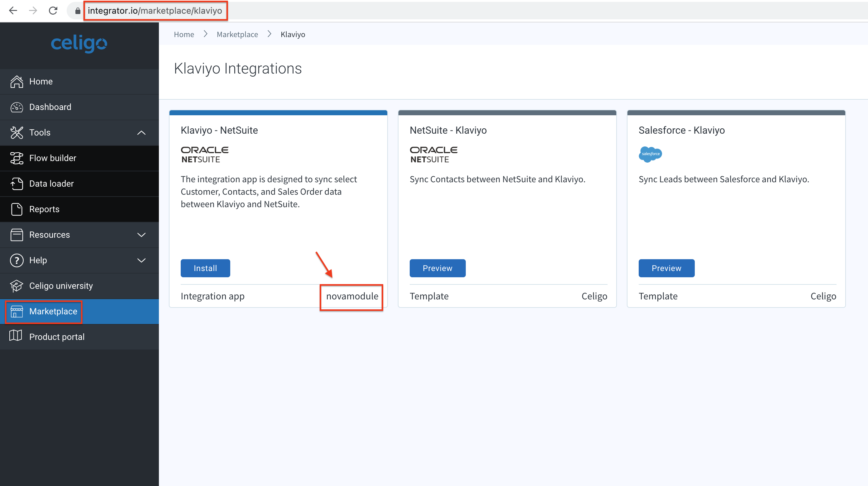This screenshot has width=868, height=486.
Task: Open Celigo university menu item
Action: pyautogui.click(x=79, y=286)
